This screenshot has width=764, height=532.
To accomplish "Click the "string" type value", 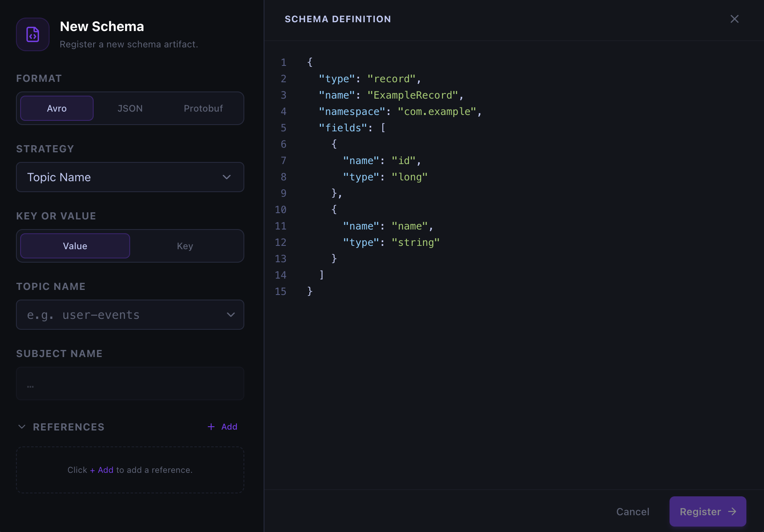I will (416, 243).
